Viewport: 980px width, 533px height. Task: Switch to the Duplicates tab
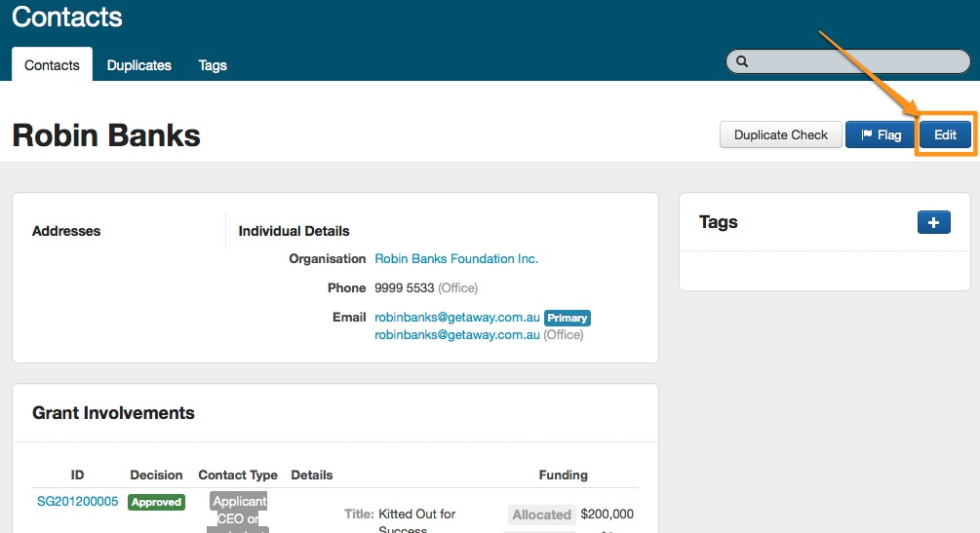click(138, 65)
